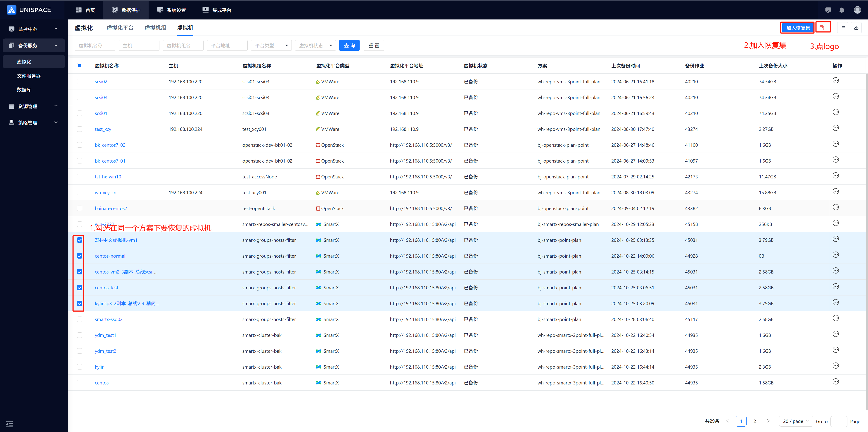
Task: Open the notifications bell icon
Action: point(842,10)
